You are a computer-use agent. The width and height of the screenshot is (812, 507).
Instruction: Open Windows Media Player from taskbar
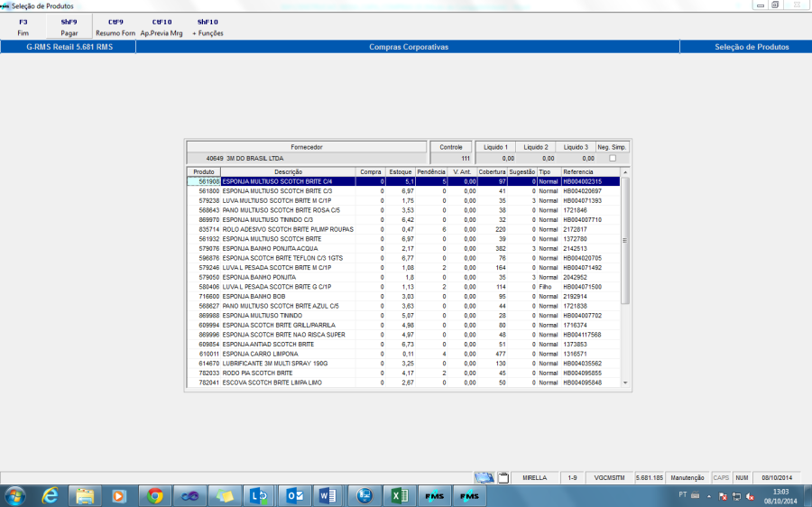(120, 496)
